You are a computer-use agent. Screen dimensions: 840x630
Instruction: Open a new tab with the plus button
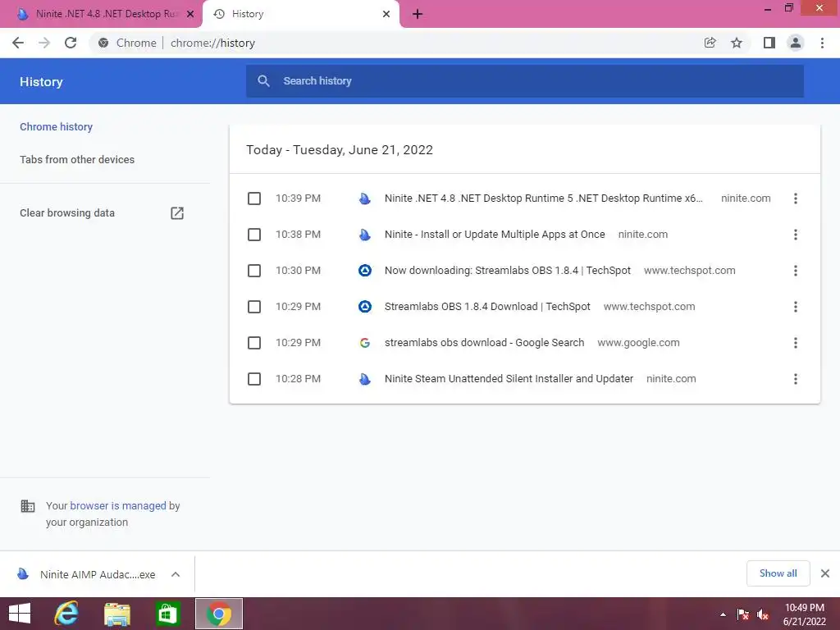(x=418, y=14)
